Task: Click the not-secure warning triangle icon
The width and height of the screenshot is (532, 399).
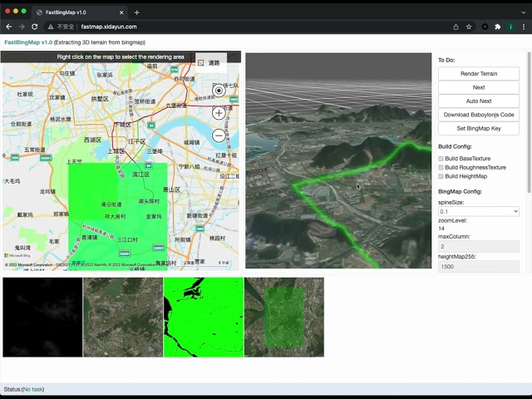Action: [x=51, y=27]
